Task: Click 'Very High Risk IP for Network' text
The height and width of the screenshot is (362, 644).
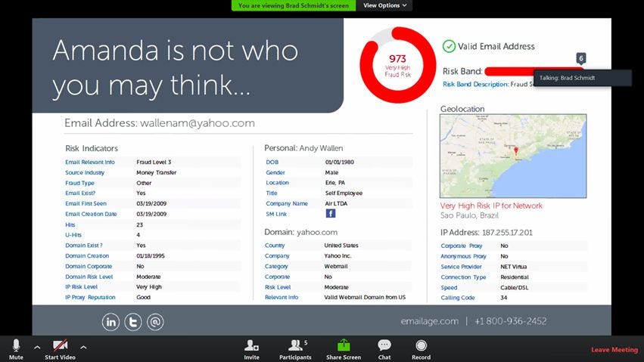Action: (491, 206)
